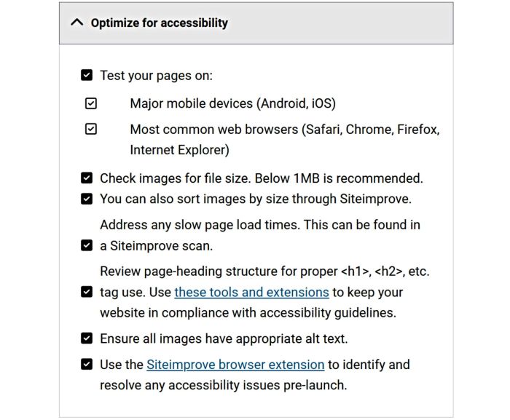510x420 pixels.
Task: Collapse the Optimize for accessibility chevron
Action: click(77, 23)
